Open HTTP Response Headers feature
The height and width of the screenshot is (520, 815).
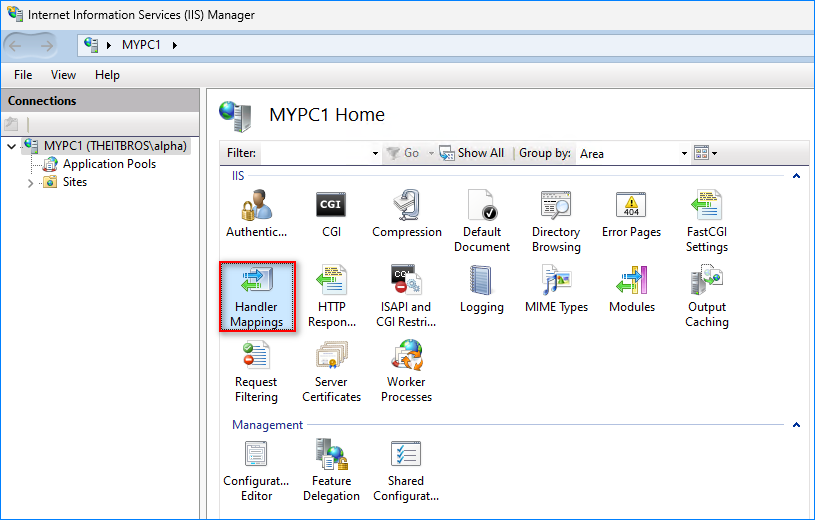(x=332, y=296)
